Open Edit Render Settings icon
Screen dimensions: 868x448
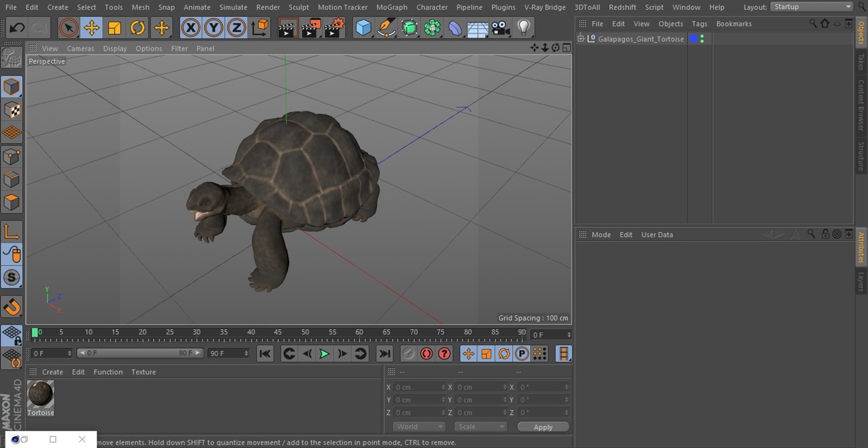(334, 28)
